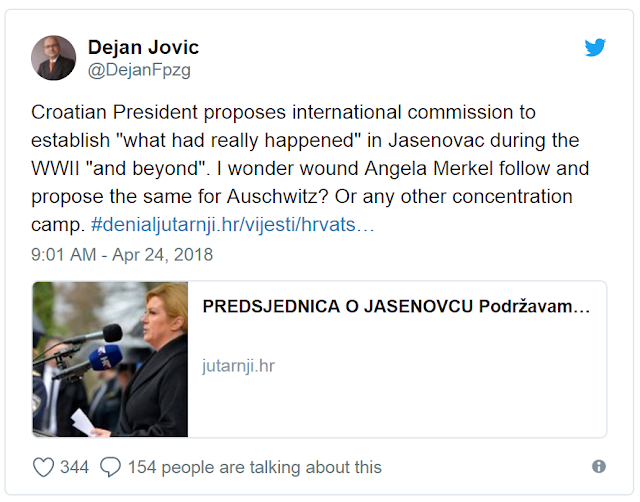Image resolution: width=640 pixels, height=502 pixels.
Task: Click the 344 likes count
Action: click(74, 467)
